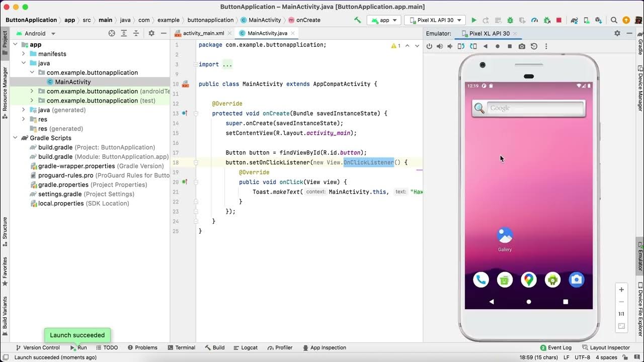644x362 pixels.
Task: Click emulator toolbar Home circle icon
Action: point(498,46)
